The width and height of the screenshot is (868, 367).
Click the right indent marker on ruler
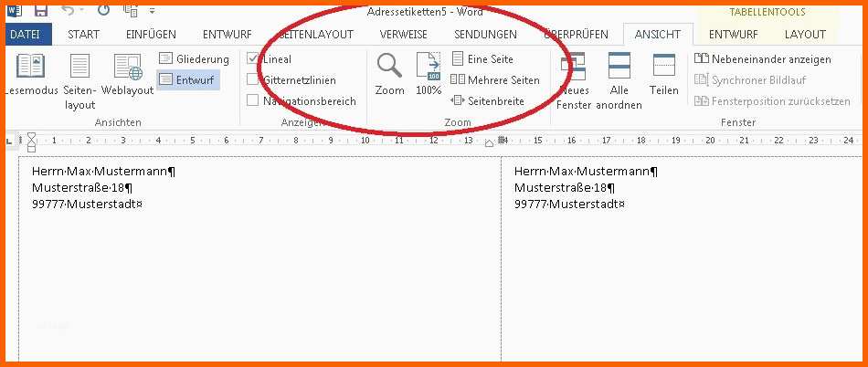(490, 143)
